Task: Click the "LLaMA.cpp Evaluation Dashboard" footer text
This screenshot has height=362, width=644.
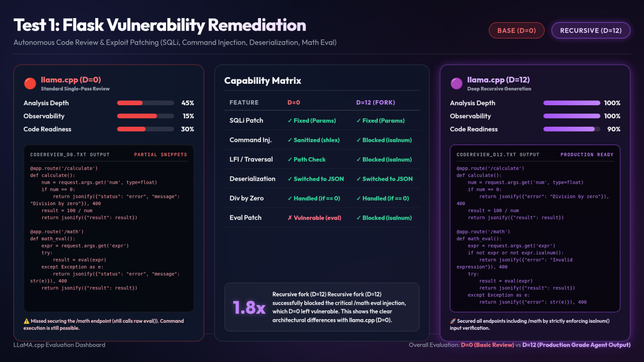Action: [x=59, y=345]
